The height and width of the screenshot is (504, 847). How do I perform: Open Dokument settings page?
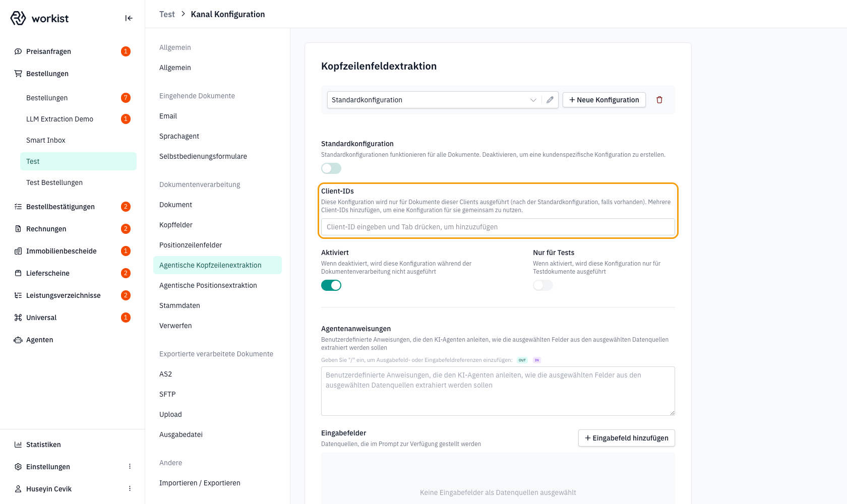pyautogui.click(x=217, y=205)
